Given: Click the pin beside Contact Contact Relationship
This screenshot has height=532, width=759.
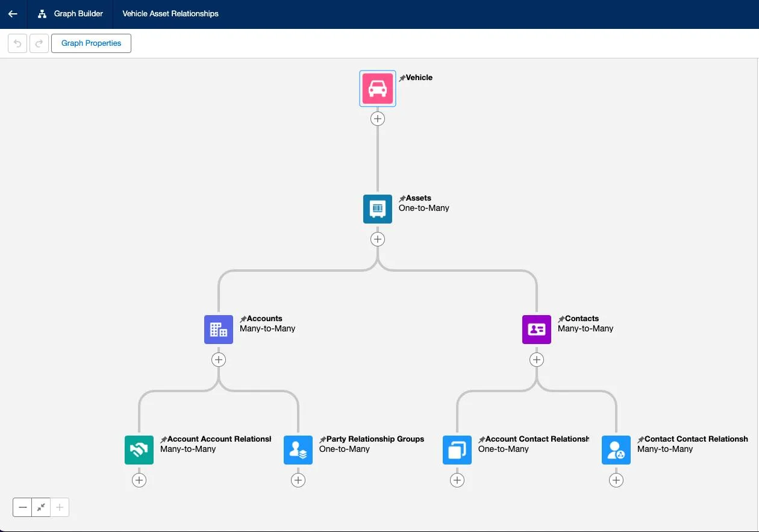Looking at the screenshot, I should coord(640,440).
